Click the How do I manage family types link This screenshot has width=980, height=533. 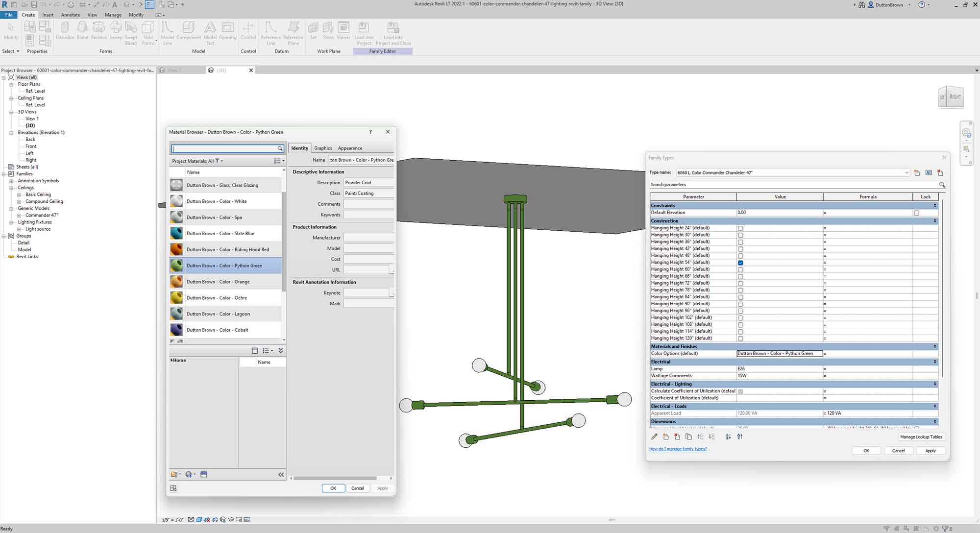pyautogui.click(x=678, y=449)
